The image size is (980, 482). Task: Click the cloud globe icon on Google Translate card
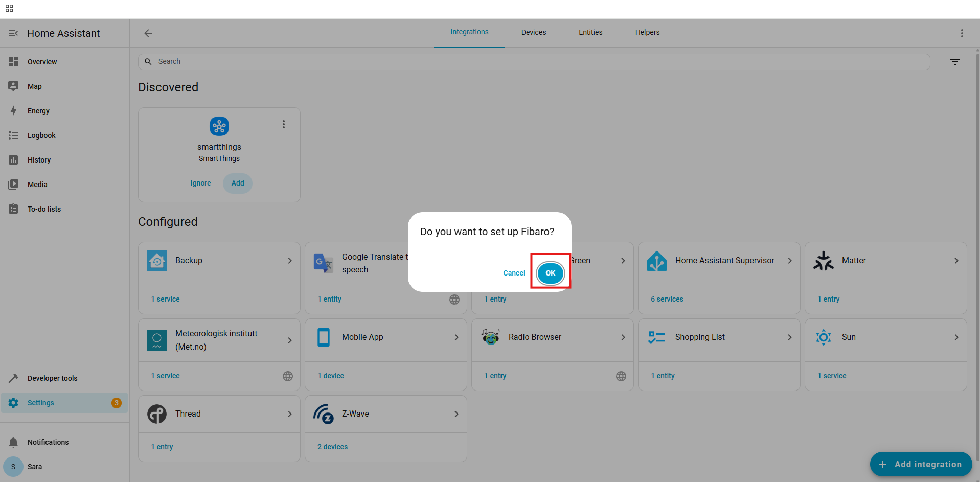(454, 300)
